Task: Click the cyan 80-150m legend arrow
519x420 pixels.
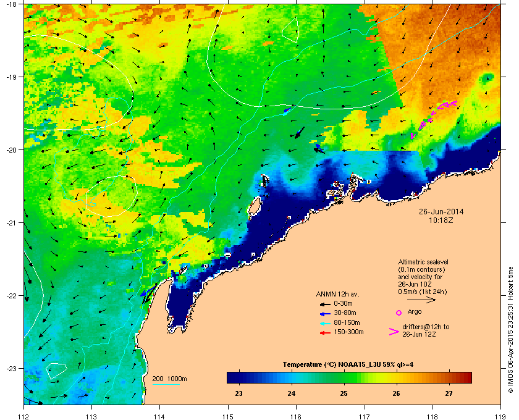Action: tap(325, 323)
